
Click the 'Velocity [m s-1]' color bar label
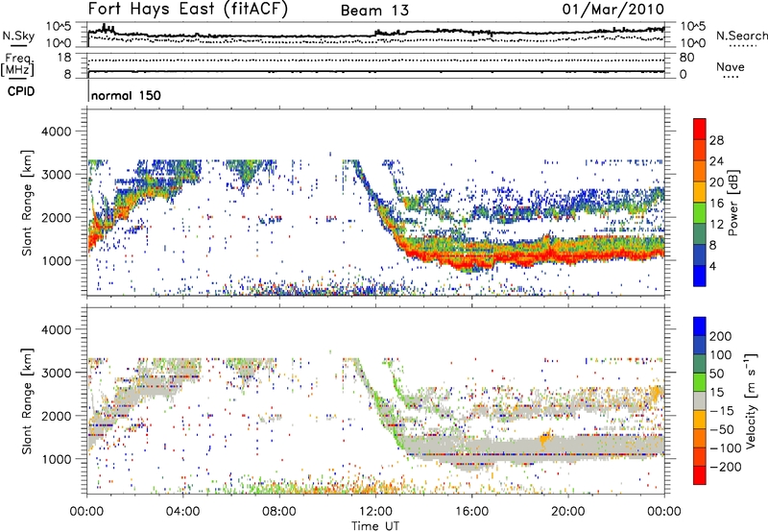[750, 400]
